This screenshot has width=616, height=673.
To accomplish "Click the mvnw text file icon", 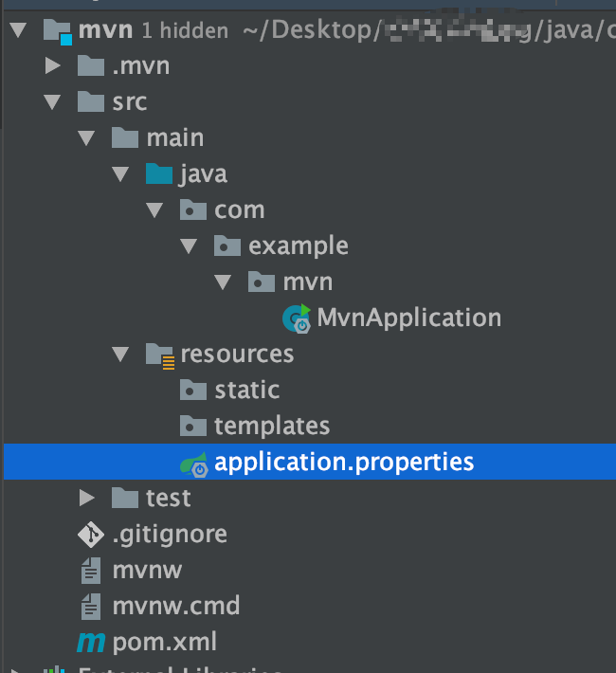I will pos(91,571).
